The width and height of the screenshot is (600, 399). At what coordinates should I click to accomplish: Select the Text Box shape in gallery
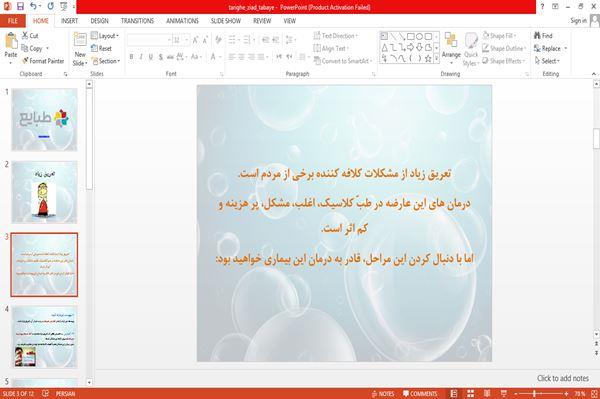[x=384, y=37]
